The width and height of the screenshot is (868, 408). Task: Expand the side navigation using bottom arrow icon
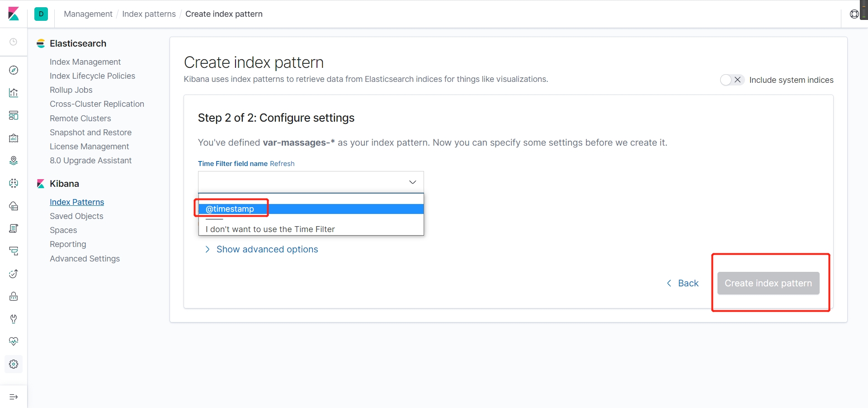coord(14,397)
